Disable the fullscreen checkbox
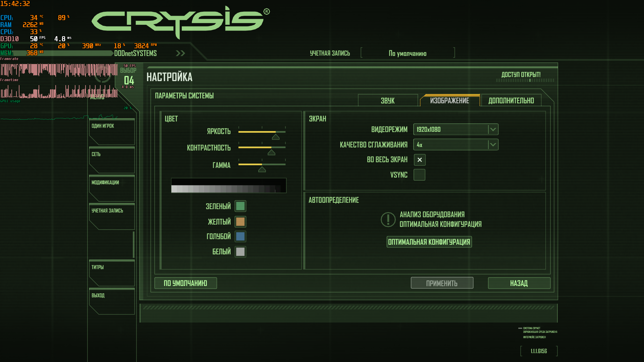Viewport: 644px width, 362px height. (419, 160)
